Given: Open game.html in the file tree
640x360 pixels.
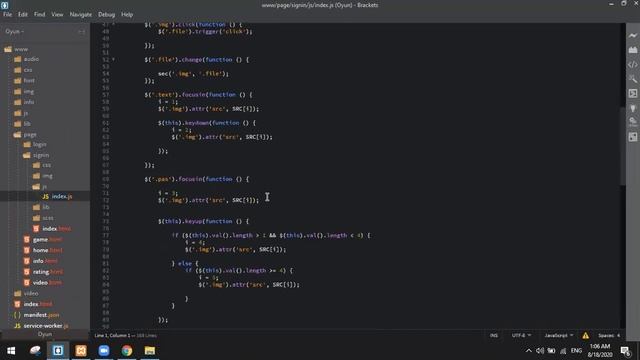Looking at the screenshot, I should tap(47, 240).
